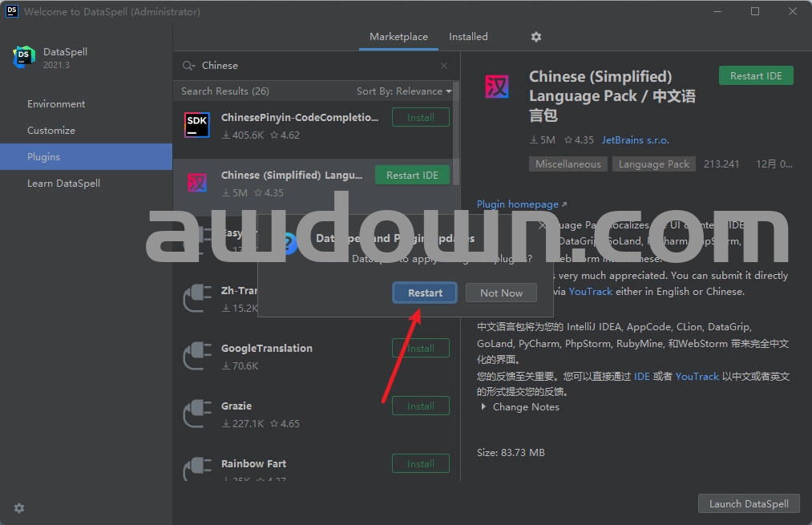Click the ChinesePinyin SDK plugin icon
This screenshot has width=812, height=525.
197,125
